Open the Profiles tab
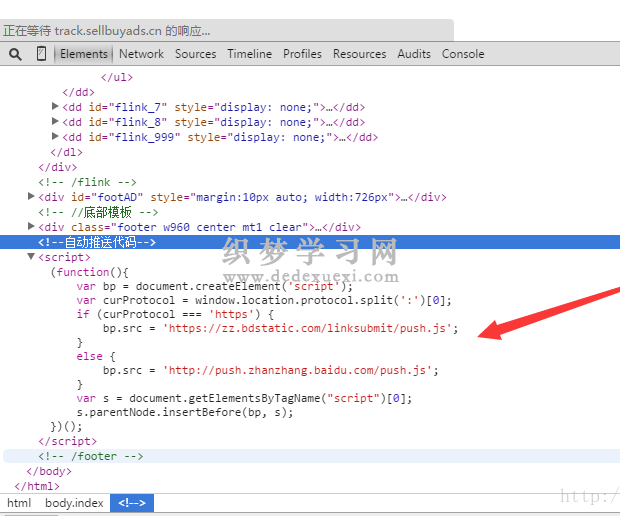 coord(302,54)
